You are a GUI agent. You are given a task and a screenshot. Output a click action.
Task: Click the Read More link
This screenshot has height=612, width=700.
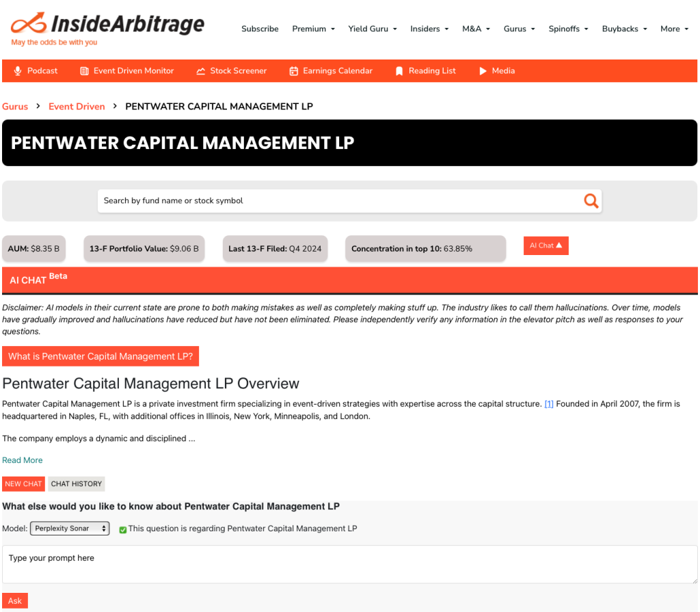(x=23, y=460)
